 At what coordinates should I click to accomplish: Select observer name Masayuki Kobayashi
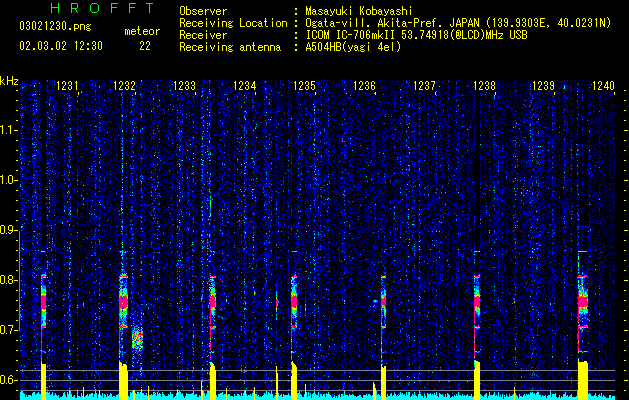point(358,11)
